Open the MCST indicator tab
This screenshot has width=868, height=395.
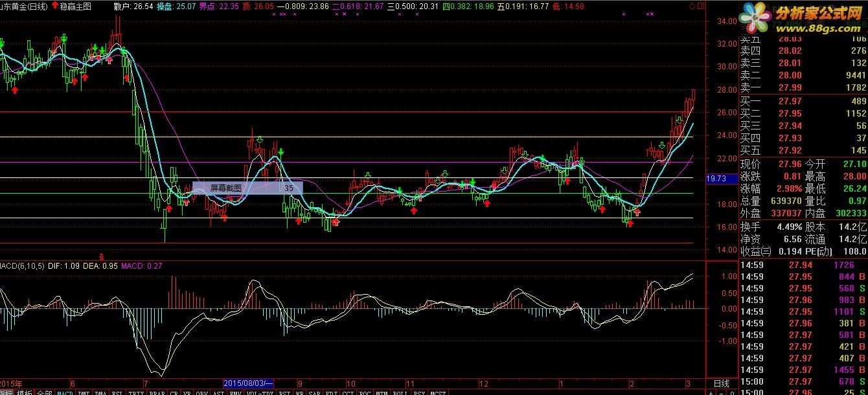tap(439, 392)
